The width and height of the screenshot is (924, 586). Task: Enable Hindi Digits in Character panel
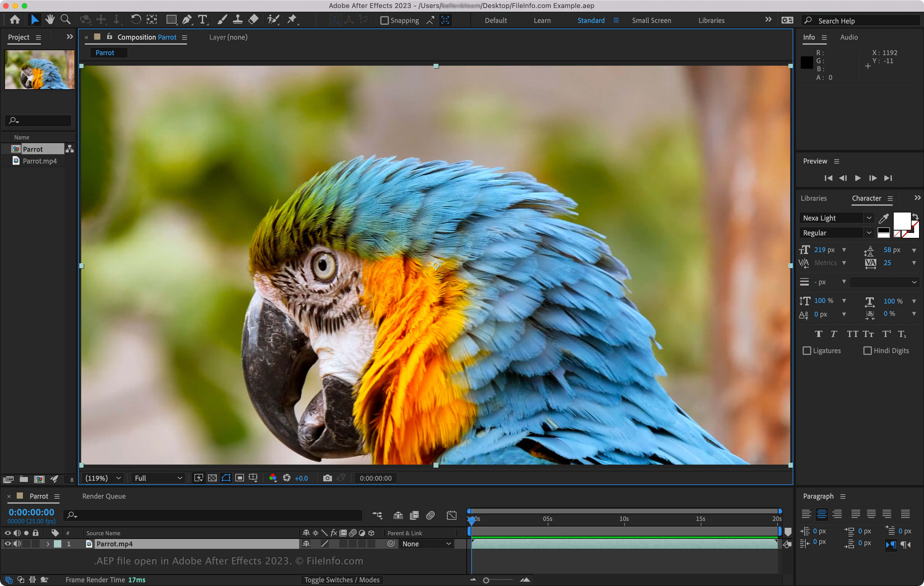[x=867, y=350]
